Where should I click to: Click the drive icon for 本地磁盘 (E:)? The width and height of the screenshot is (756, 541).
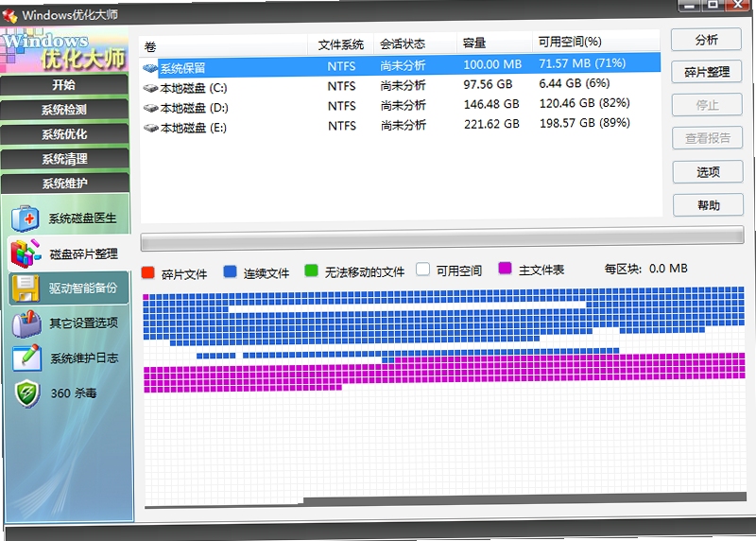[151, 128]
